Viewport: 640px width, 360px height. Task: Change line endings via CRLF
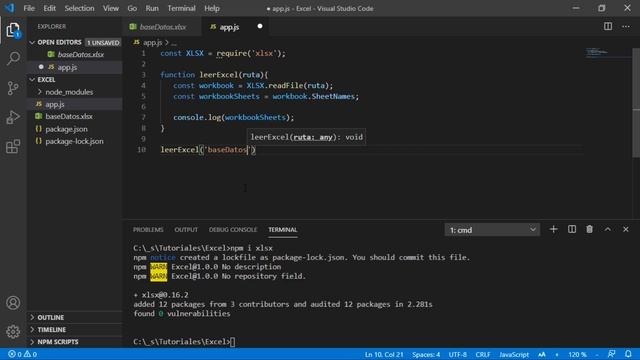click(483, 354)
